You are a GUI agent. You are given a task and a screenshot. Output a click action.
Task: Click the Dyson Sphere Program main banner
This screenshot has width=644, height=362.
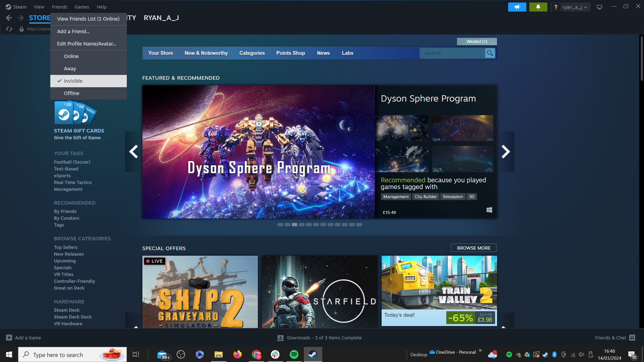click(x=258, y=152)
